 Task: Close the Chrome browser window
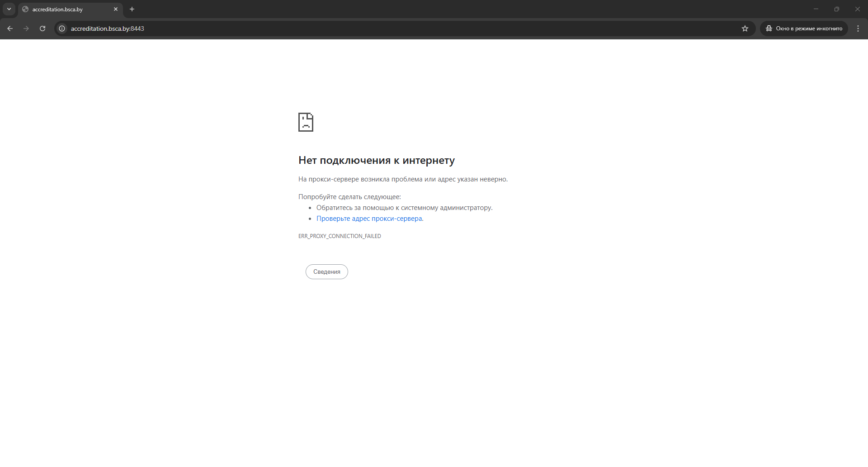[858, 9]
